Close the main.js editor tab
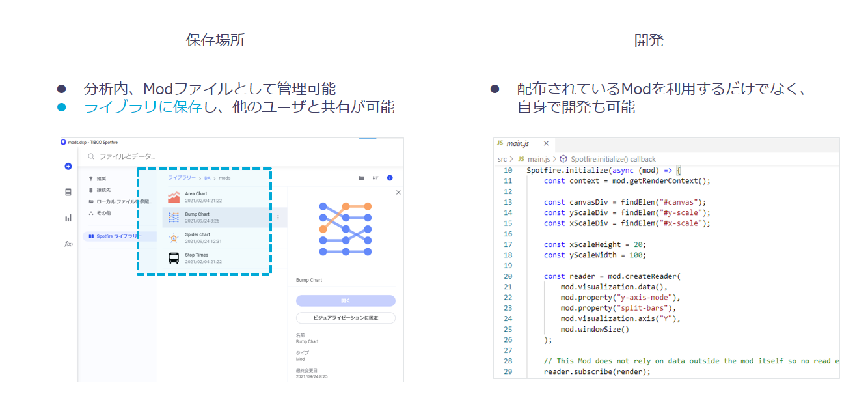The height and width of the screenshot is (396, 868). tap(546, 143)
